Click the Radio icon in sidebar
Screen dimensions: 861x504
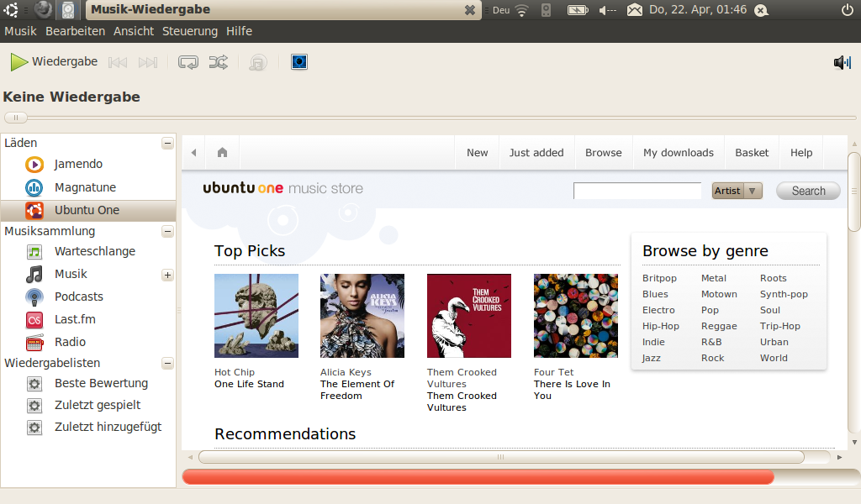tap(34, 342)
